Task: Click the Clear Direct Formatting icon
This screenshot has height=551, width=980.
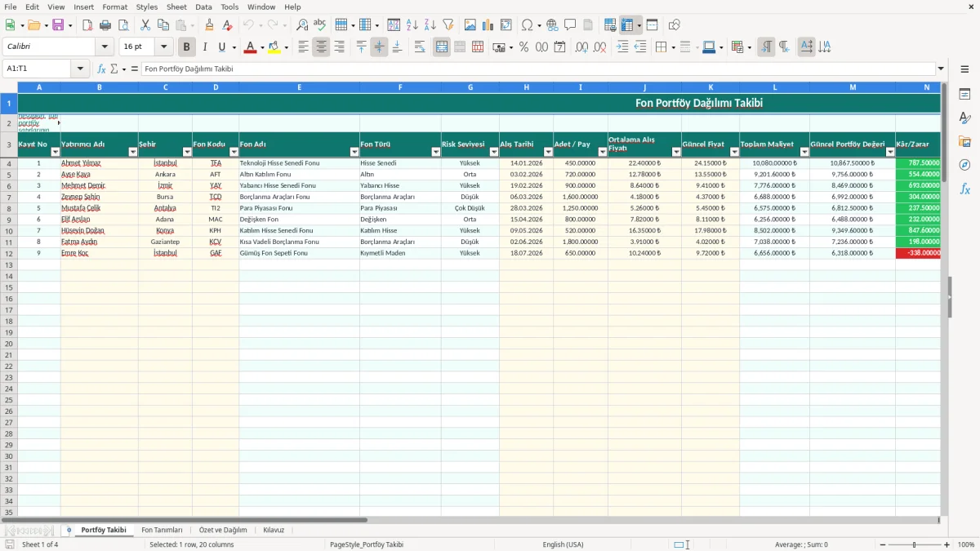Action: tap(227, 25)
